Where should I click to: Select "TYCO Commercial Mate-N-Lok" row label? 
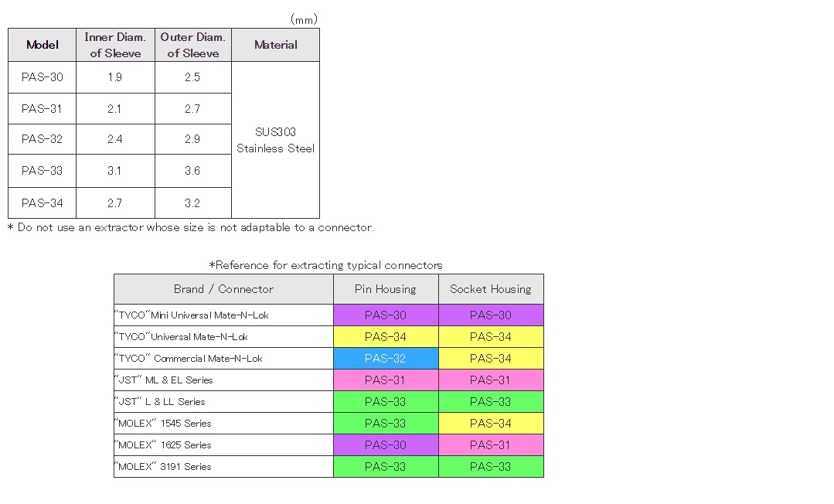[x=223, y=359]
